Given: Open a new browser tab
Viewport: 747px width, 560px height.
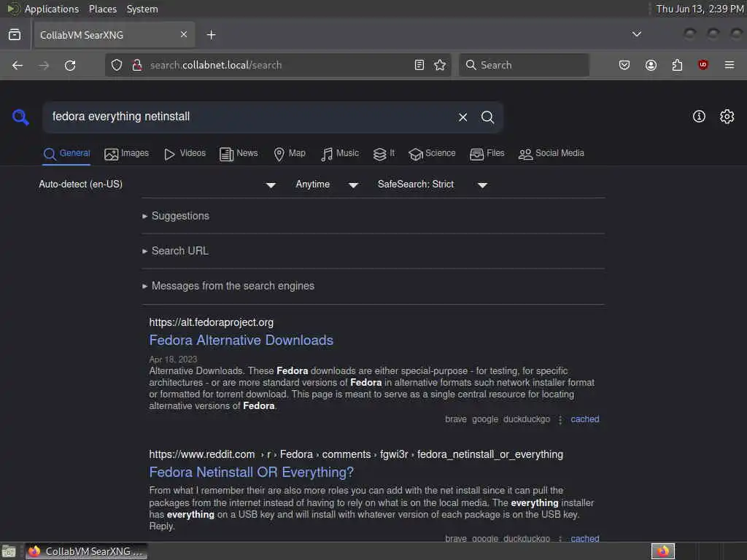Looking at the screenshot, I should [211, 35].
